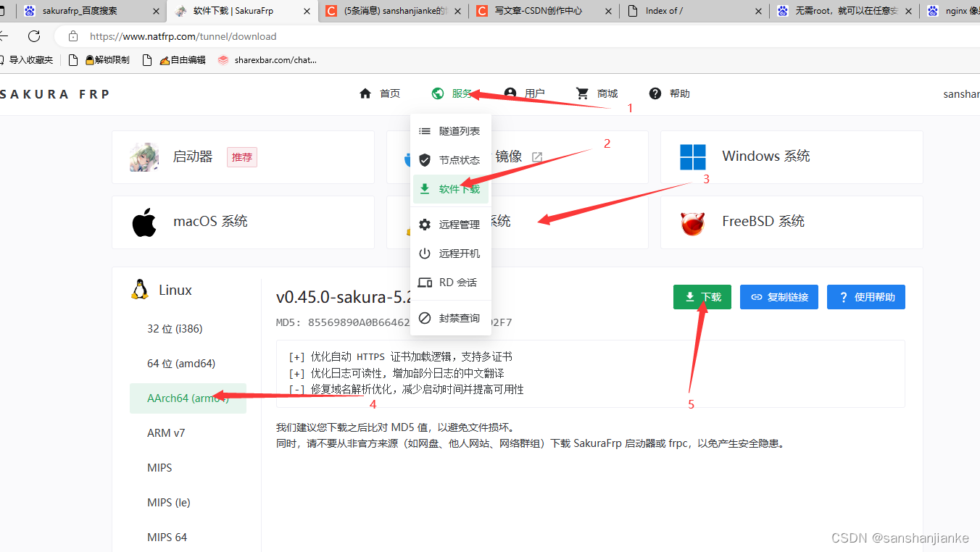Open the Windows 系统 download card
This screenshot has width=980, height=552.
(x=792, y=157)
